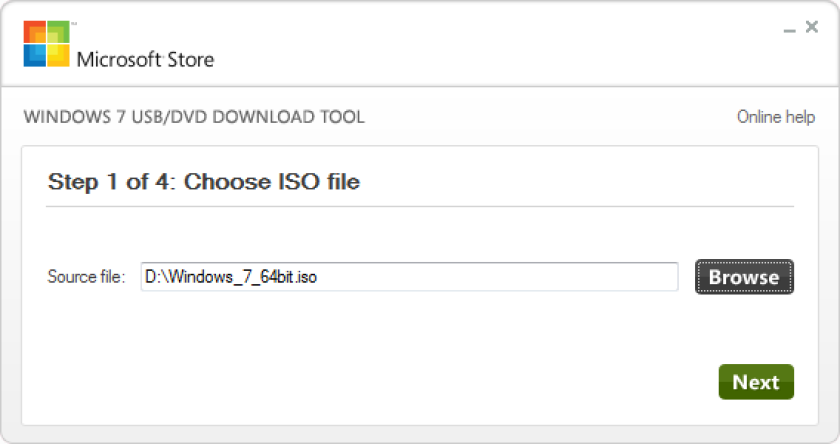This screenshot has height=444, width=840.
Task: Focus the Source file path field
Action: 409,277
